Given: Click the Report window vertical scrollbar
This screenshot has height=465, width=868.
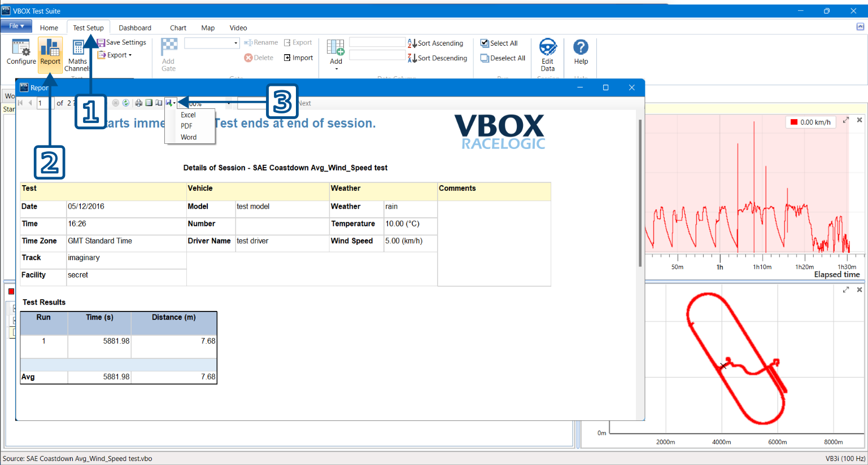Looking at the screenshot, I should (640, 193).
